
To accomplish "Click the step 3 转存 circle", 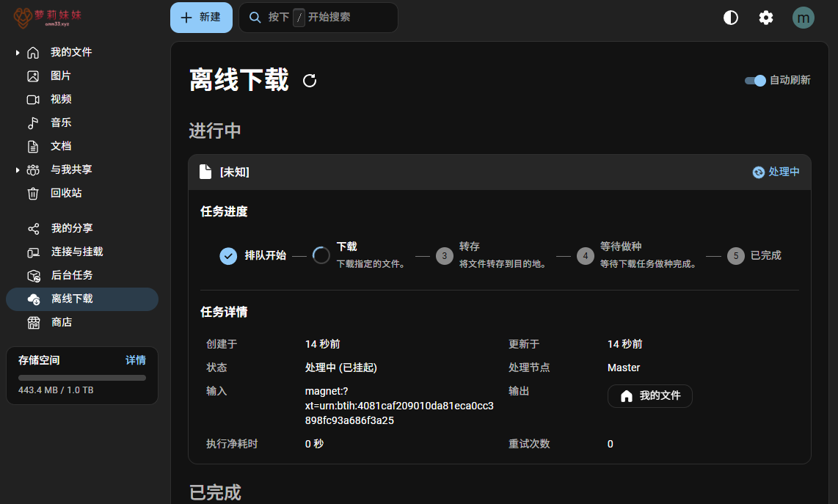I will (x=444, y=255).
